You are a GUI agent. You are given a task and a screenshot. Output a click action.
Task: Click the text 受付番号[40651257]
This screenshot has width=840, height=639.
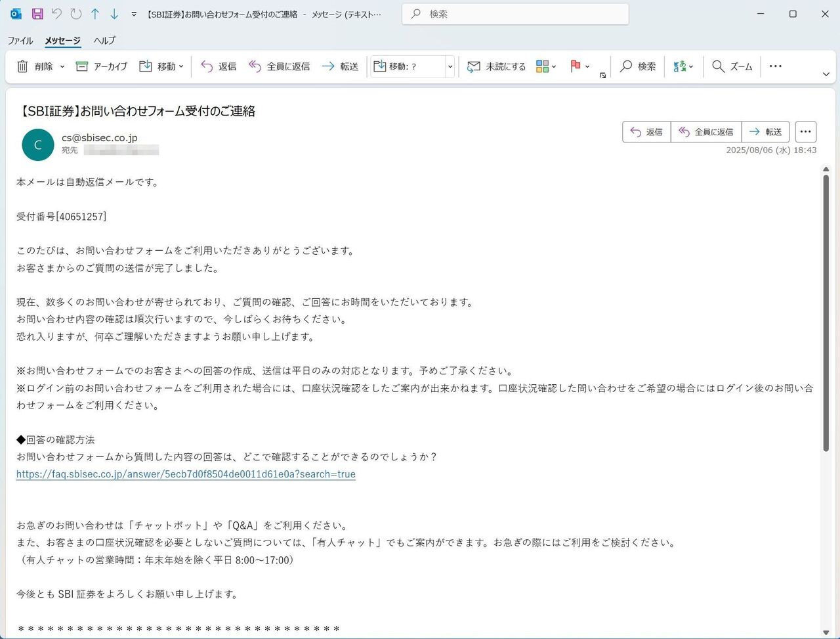tap(62, 217)
